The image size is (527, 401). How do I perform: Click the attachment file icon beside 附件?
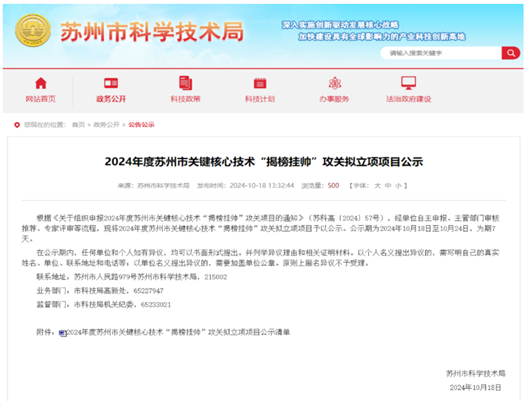click(x=63, y=333)
